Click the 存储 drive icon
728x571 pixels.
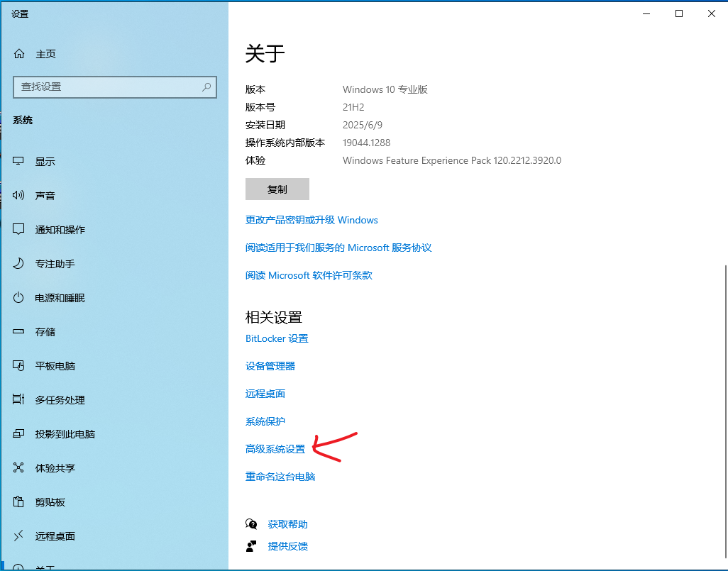point(18,331)
